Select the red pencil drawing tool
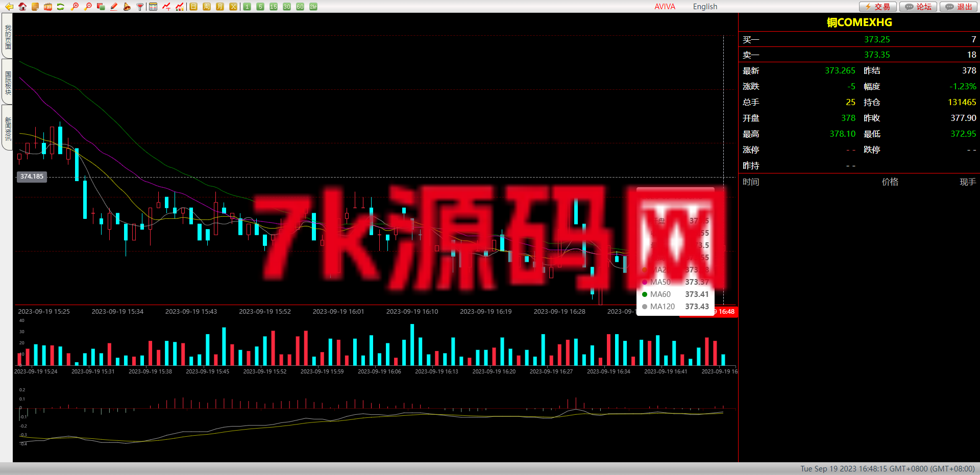This screenshot has height=475, width=980. tap(114, 7)
